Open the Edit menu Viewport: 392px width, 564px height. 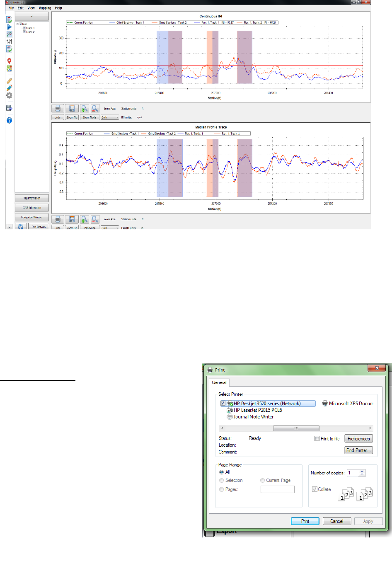[21, 8]
